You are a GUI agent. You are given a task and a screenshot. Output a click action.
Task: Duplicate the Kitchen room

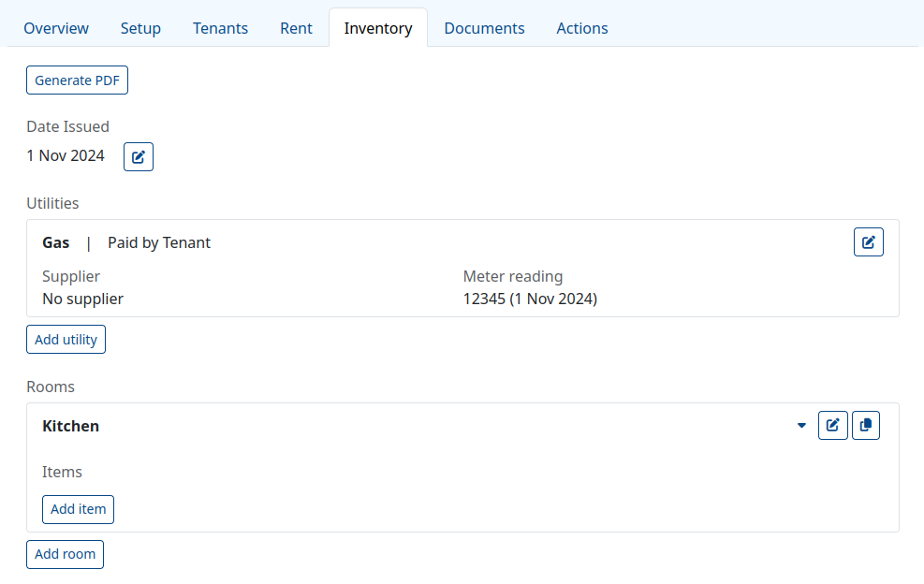866,426
